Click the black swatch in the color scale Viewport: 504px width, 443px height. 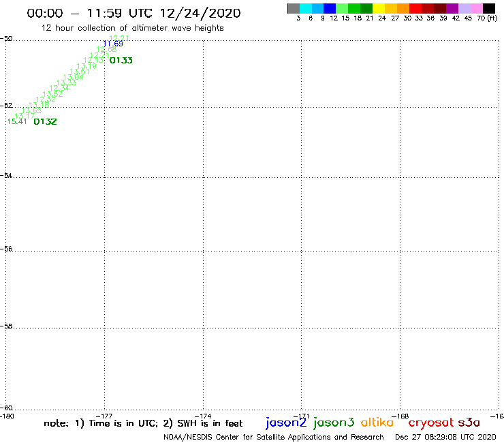coord(489,8)
